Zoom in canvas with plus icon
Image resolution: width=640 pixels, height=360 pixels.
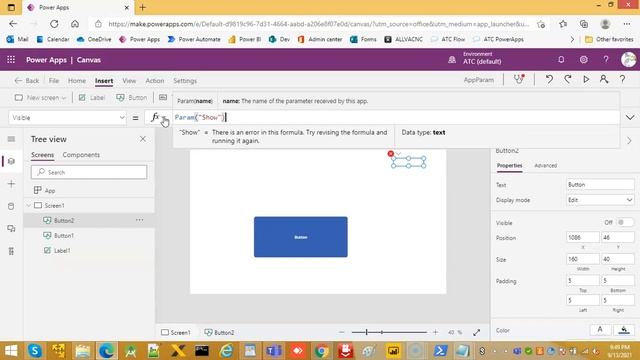tap(436, 332)
